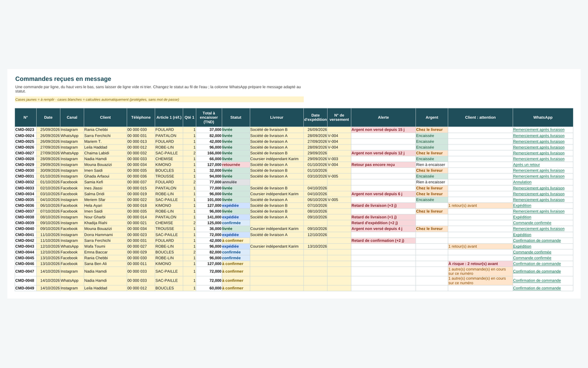Viewport: 588px width, 368px height.
Task: Click the 'confirmée' status of CMD-0039
Action: tap(236, 223)
